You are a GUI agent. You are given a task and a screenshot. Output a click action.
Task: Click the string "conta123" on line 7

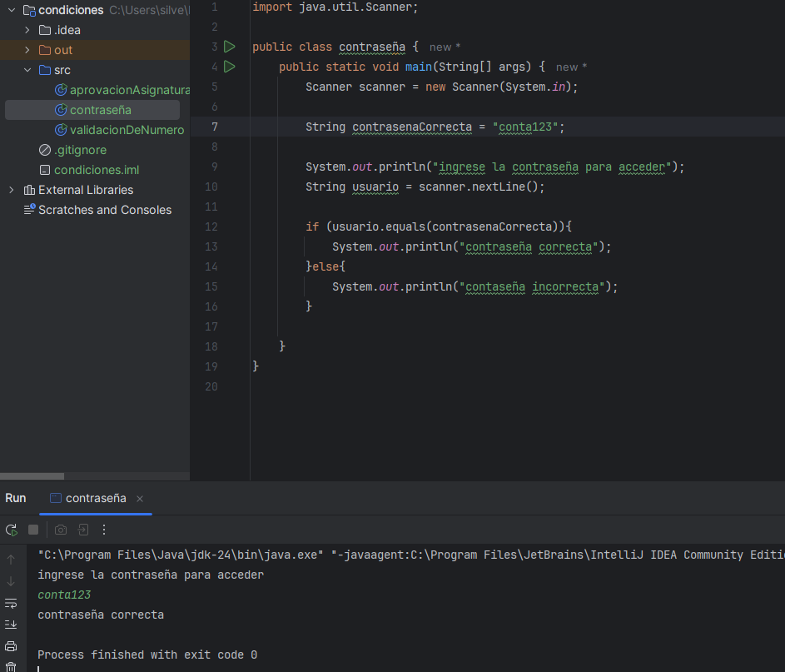525,127
